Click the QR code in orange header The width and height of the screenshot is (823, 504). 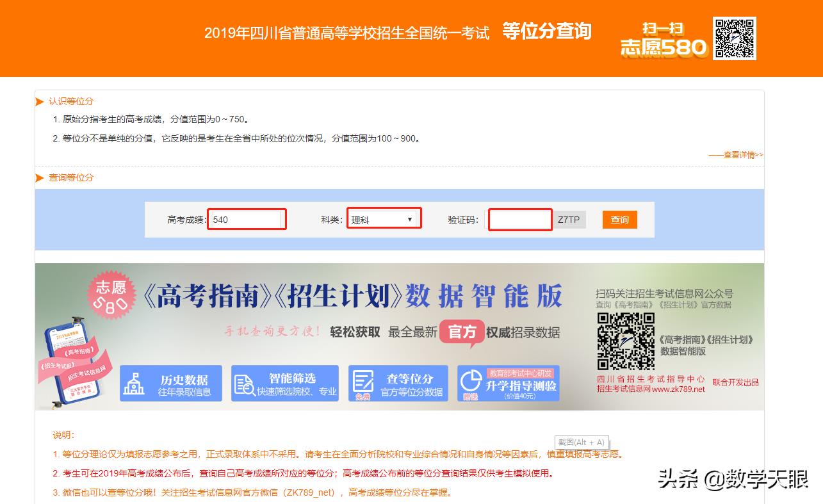click(x=735, y=38)
